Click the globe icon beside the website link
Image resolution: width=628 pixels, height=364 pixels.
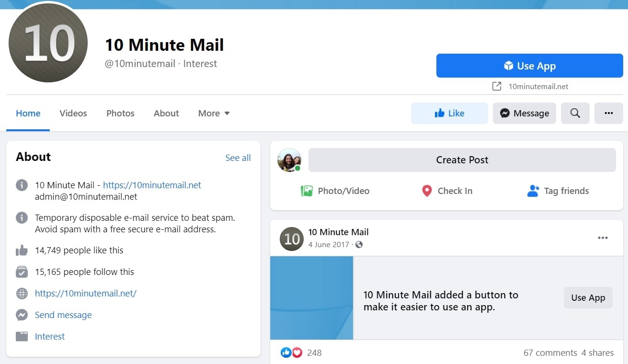click(22, 293)
